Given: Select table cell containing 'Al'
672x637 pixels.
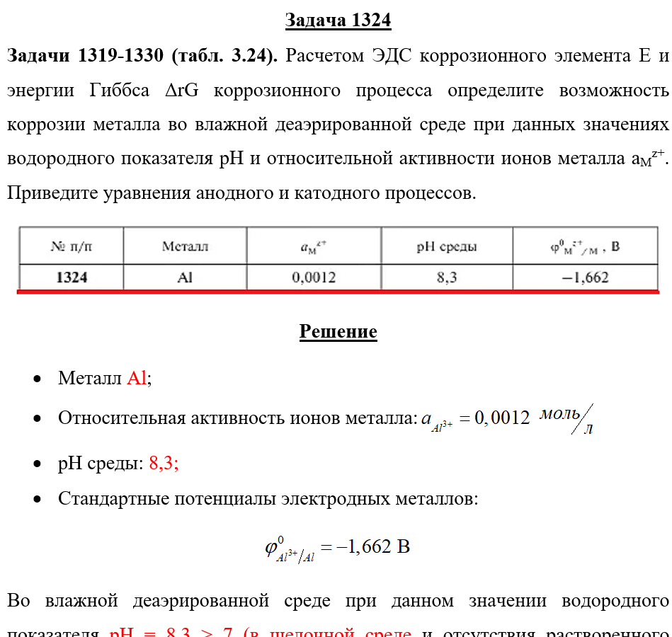Looking at the screenshot, I should point(185,277).
